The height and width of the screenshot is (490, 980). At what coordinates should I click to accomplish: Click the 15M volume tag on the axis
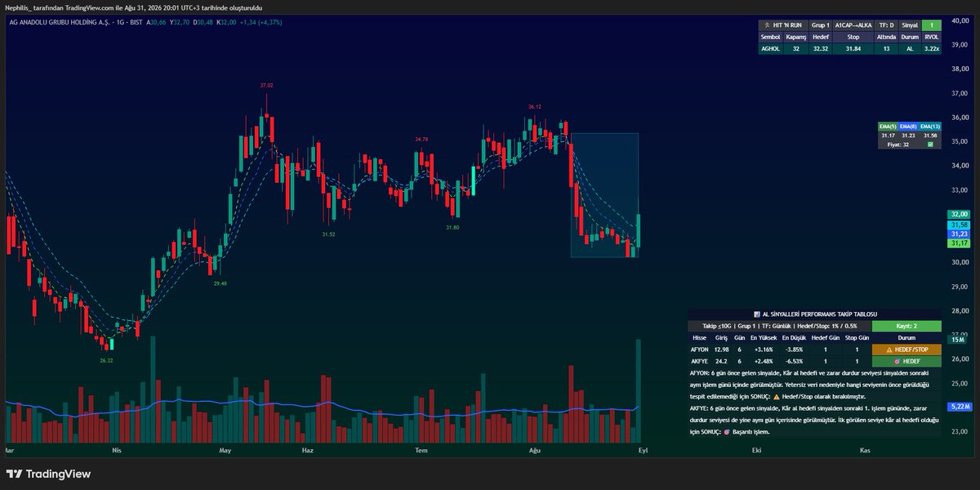pyautogui.click(x=955, y=339)
